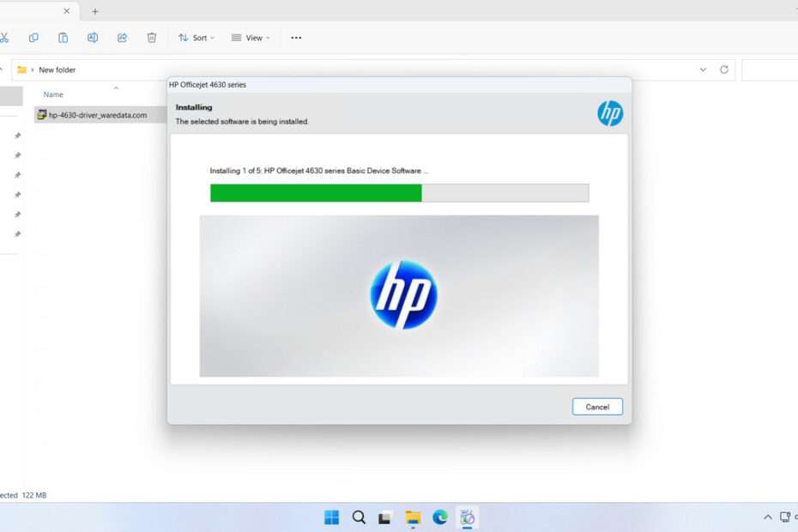Viewport: 798px width, 532px height.
Task: Launch Microsoft Edge from the taskbar
Action: click(440, 517)
